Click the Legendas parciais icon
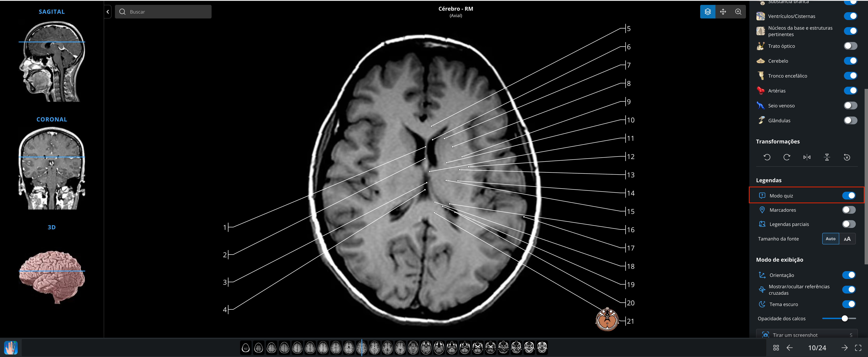This screenshot has height=357, width=868. 762,224
